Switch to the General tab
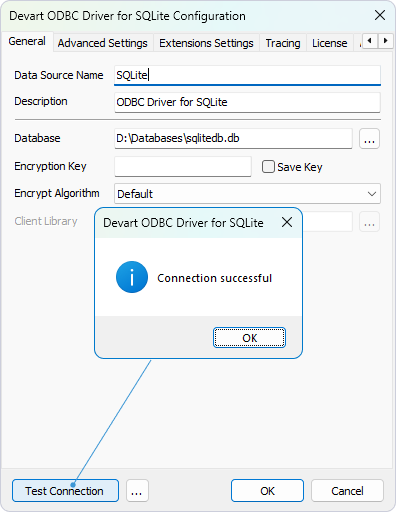 (x=27, y=42)
